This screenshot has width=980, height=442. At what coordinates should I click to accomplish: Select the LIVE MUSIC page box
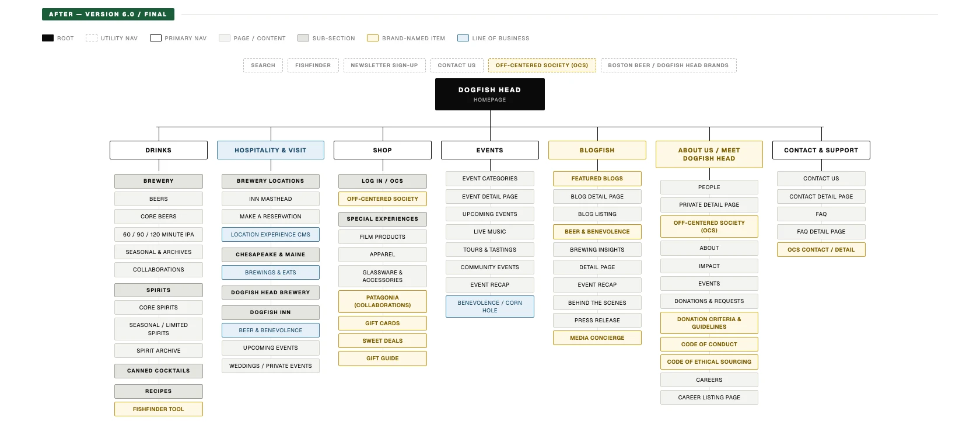490,232
